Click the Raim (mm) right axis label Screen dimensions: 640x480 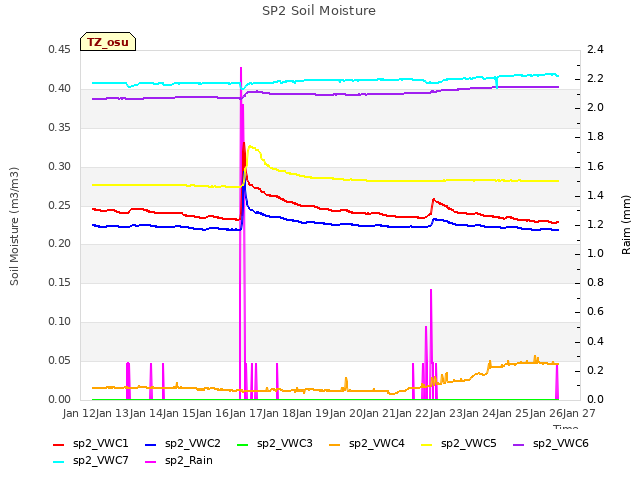(626, 225)
